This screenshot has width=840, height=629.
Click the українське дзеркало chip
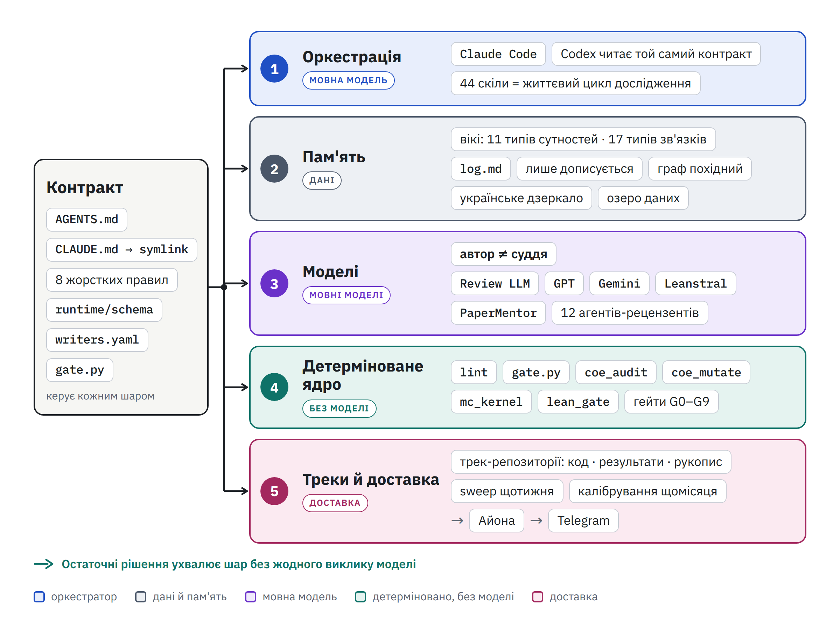pyautogui.click(x=521, y=198)
